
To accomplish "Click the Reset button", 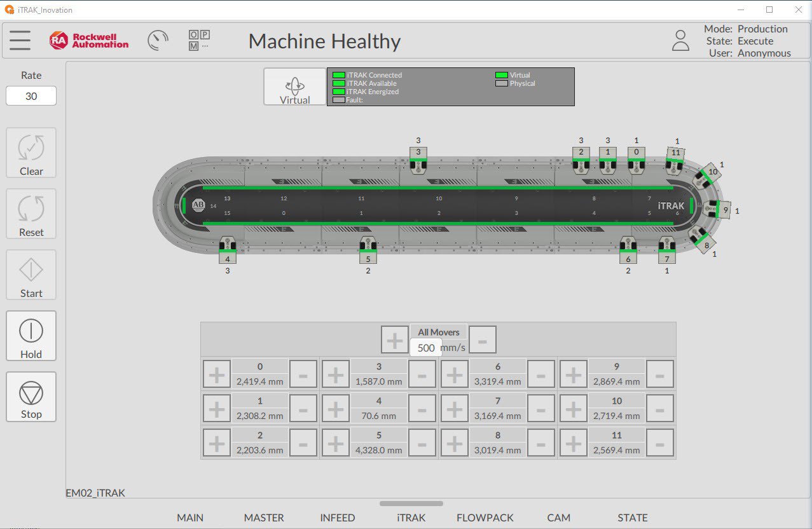I will (31, 214).
